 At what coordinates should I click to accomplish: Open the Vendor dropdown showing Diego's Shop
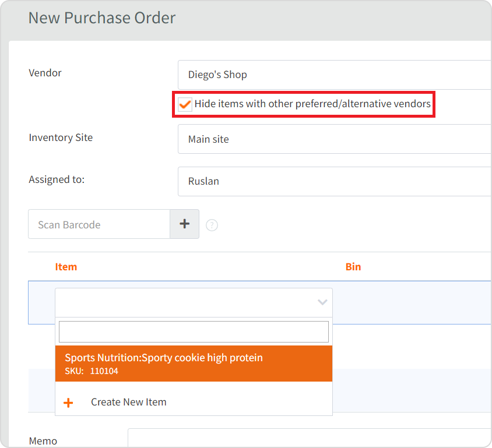[335, 75]
